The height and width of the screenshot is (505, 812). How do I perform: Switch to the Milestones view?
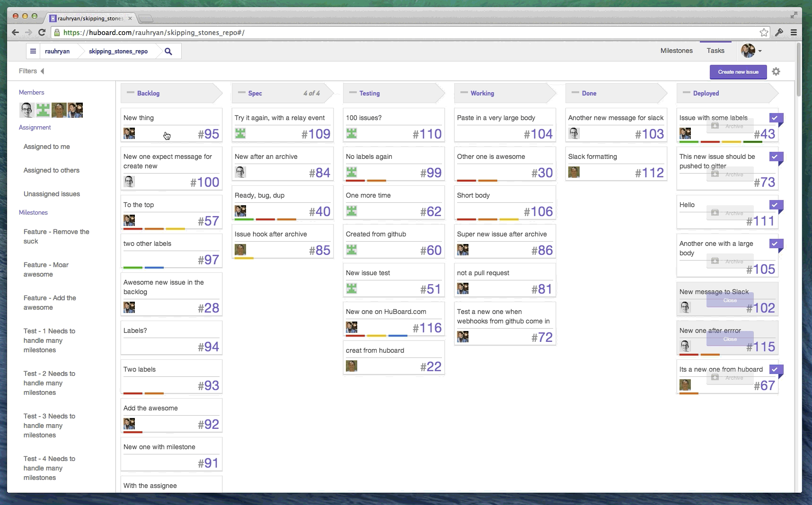pyautogui.click(x=676, y=51)
